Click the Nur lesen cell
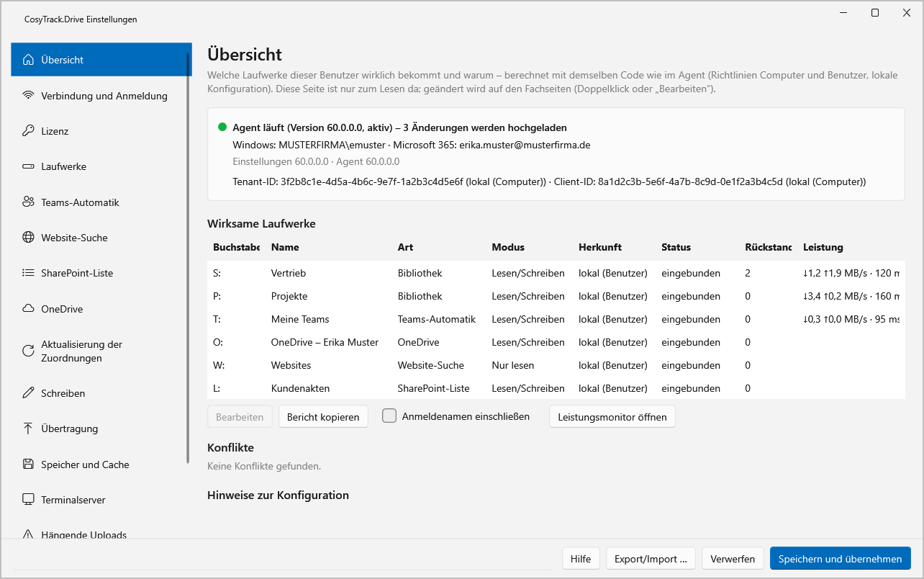Viewport: 924px width, 579px height. 513,365
